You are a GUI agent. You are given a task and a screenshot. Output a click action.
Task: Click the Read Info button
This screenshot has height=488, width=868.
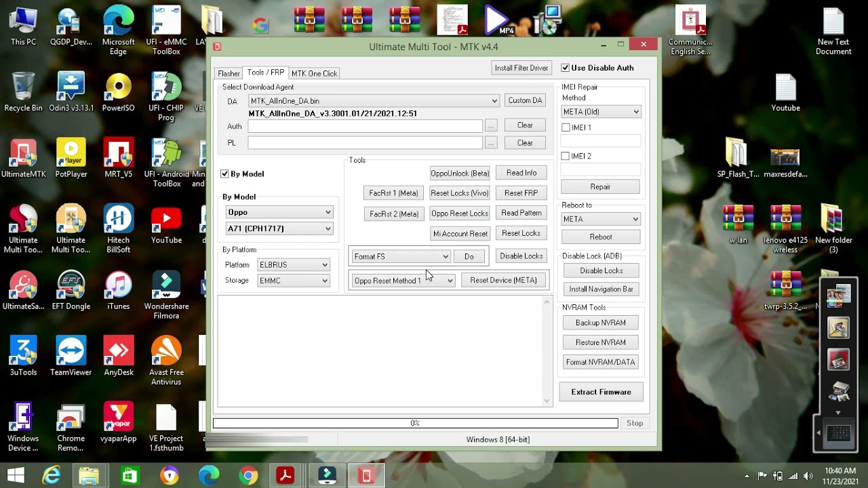521,173
